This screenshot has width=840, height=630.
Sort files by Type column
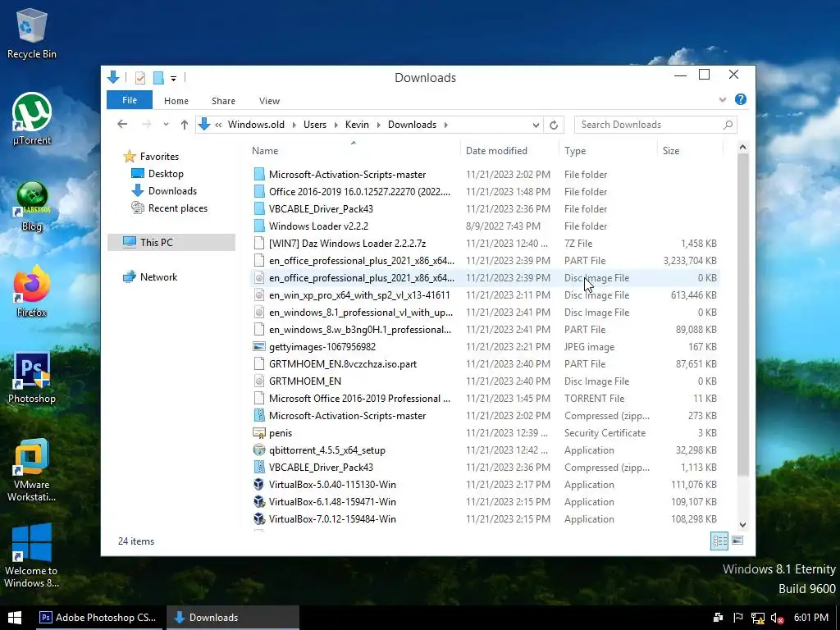pyautogui.click(x=608, y=151)
